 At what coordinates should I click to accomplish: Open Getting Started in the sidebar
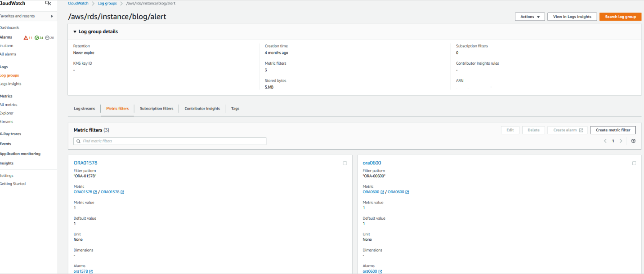(x=13, y=184)
